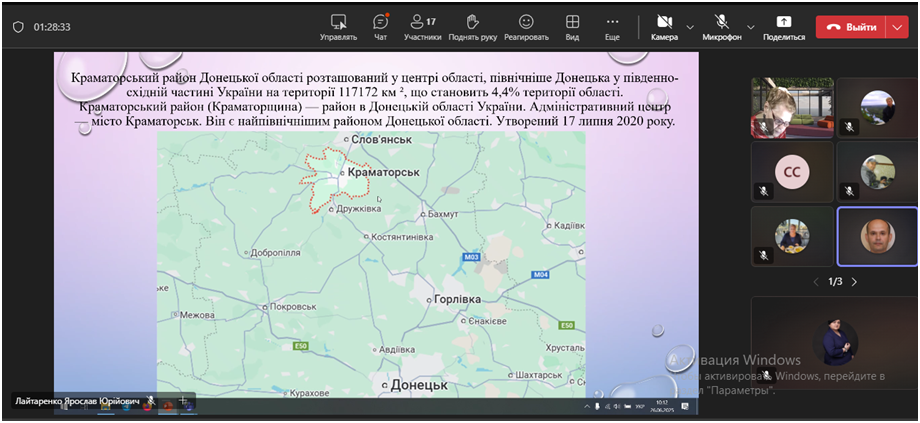
Task: Select the highlighted active speaker tile
Action: pos(877,236)
